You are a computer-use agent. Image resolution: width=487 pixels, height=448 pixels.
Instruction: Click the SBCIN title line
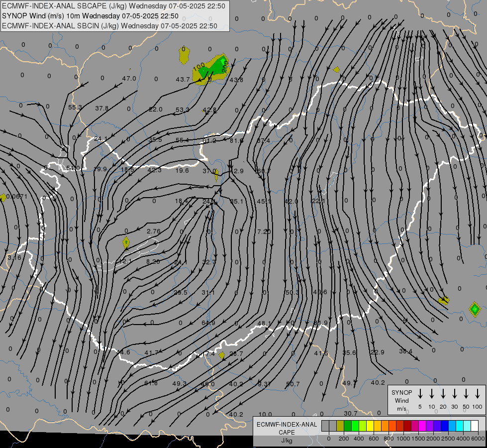(109, 26)
